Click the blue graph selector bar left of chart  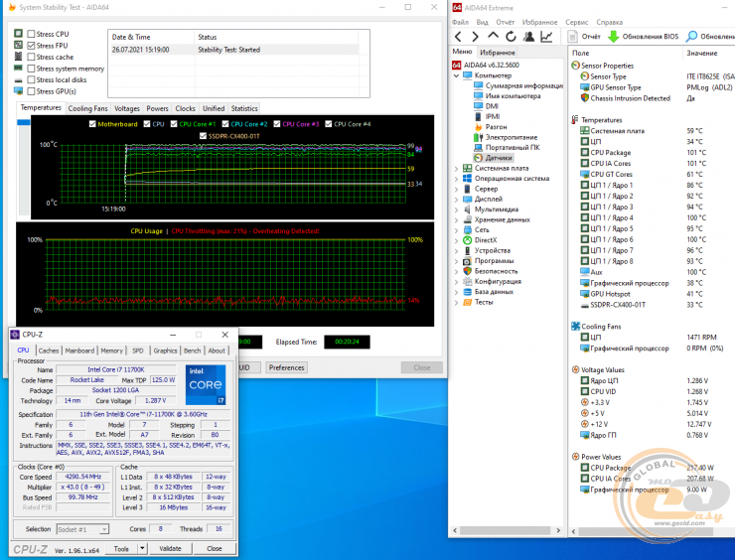24,122
